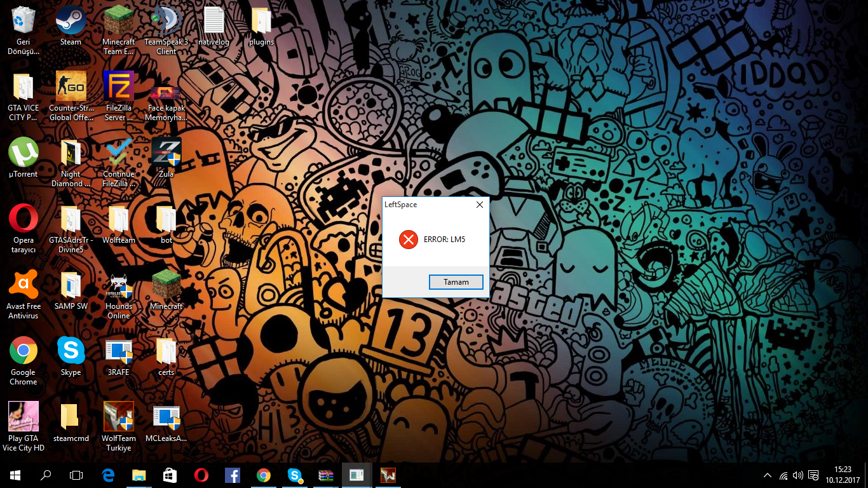
Task: Select the Continue FileZilla shortcut
Action: pyautogui.click(x=119, y=163)
